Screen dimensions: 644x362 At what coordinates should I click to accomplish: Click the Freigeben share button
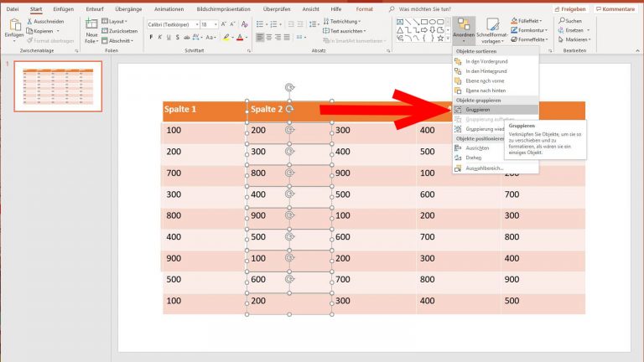[570, 9]
